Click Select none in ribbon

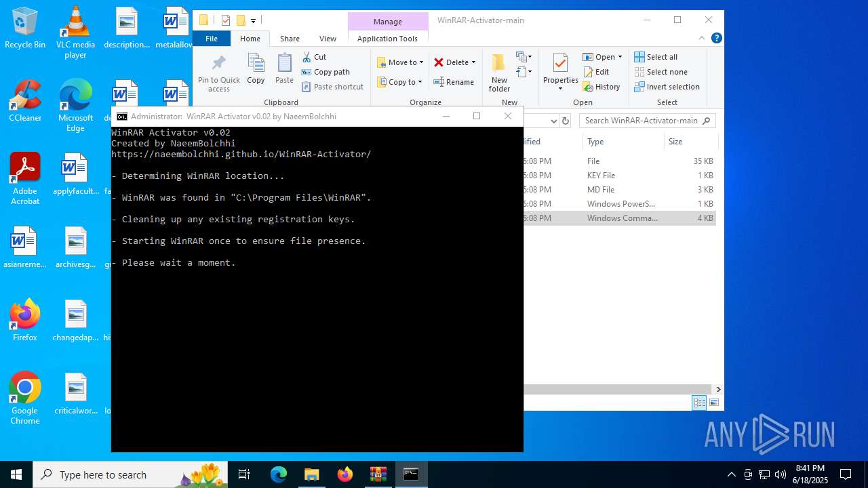[661, 72]
